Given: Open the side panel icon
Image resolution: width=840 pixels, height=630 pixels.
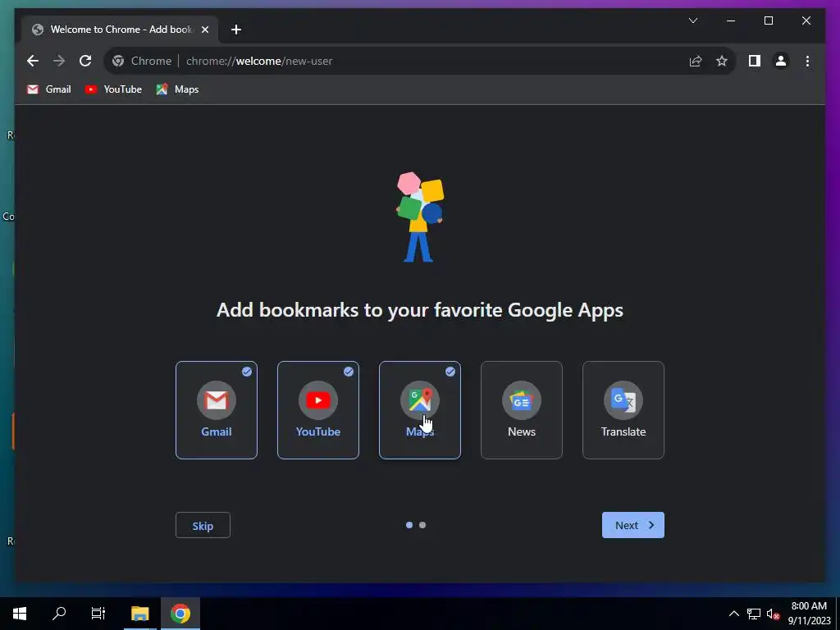Looking at the screenshot, I should click(755, 61).
